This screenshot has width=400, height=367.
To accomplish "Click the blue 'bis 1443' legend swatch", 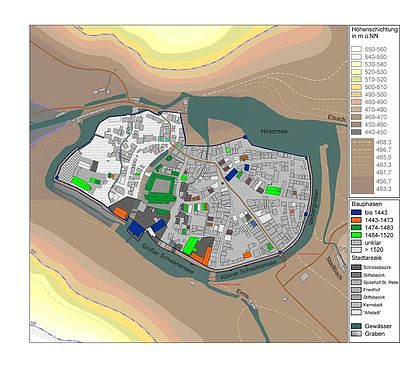I will click(357, 212).
